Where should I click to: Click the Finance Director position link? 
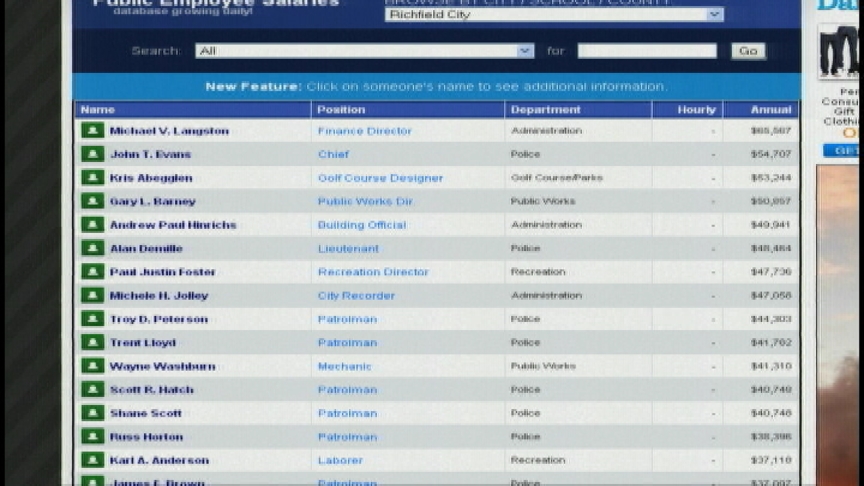(x=364, y=131)
